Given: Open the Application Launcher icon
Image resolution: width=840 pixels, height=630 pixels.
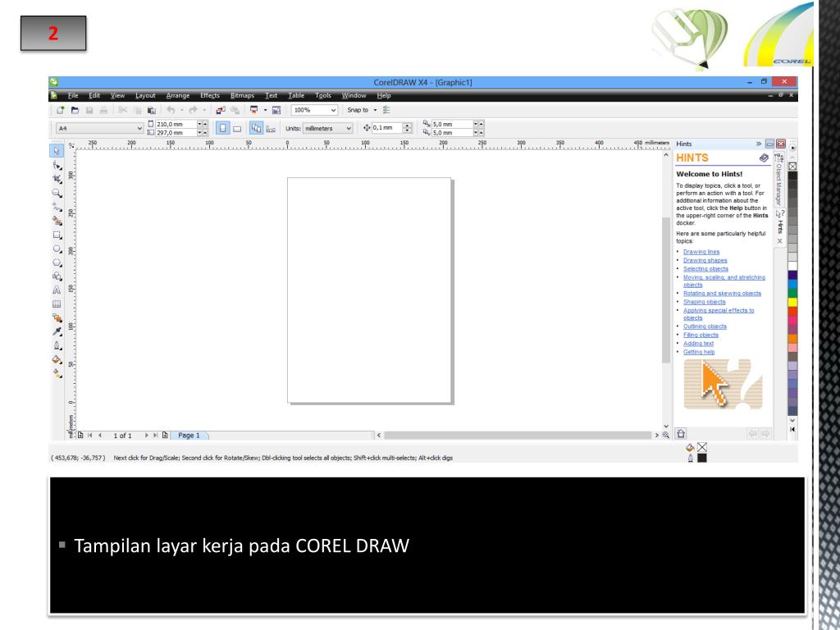Looking at the screenshot, I should (254, 110).
